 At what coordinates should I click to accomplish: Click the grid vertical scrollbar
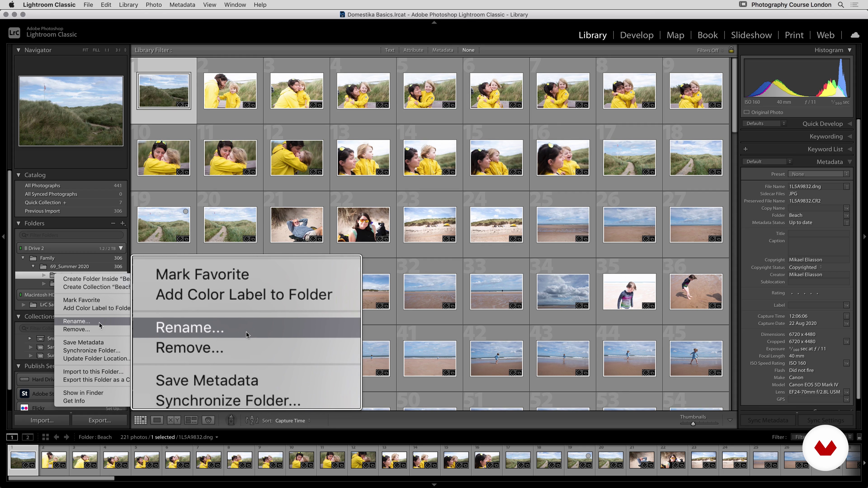click(734, 95)
